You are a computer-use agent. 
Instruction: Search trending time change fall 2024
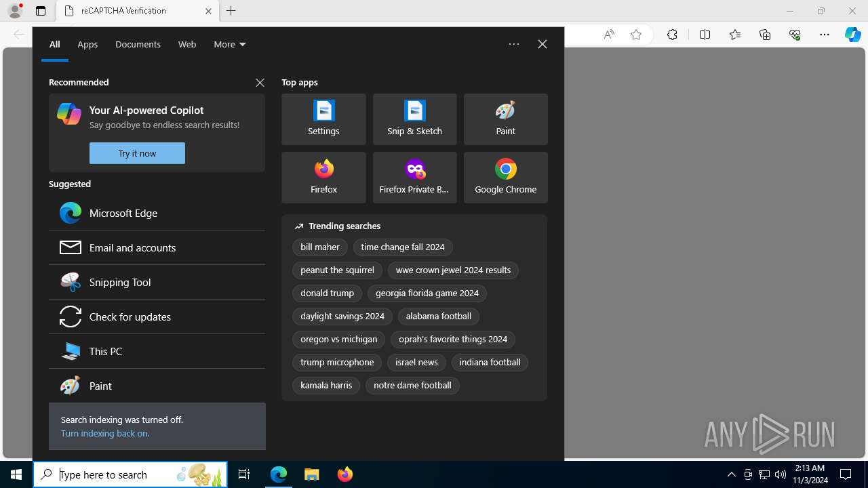[403, 247]
